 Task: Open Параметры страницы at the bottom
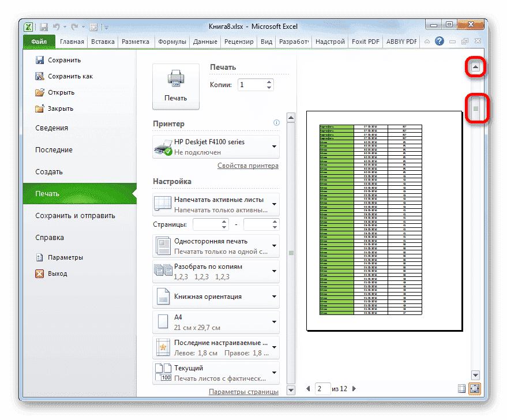(x=243, y=391)
